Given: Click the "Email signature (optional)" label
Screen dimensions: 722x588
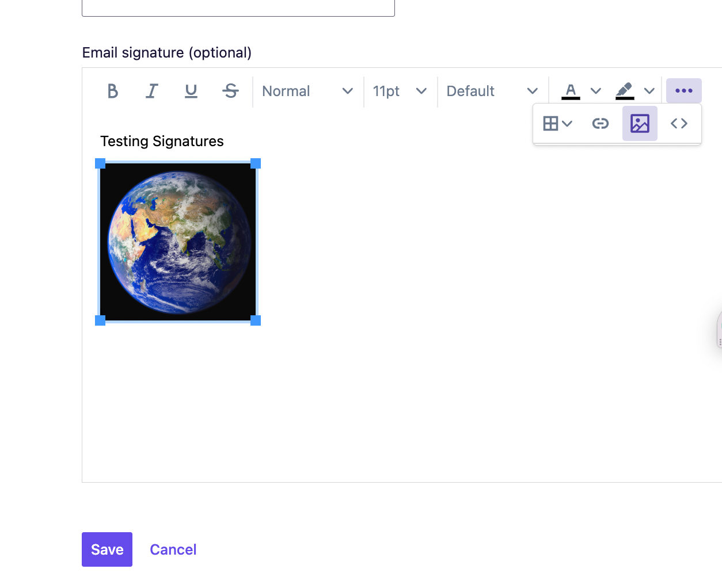Looking at the screenshot, I should 167,53.
